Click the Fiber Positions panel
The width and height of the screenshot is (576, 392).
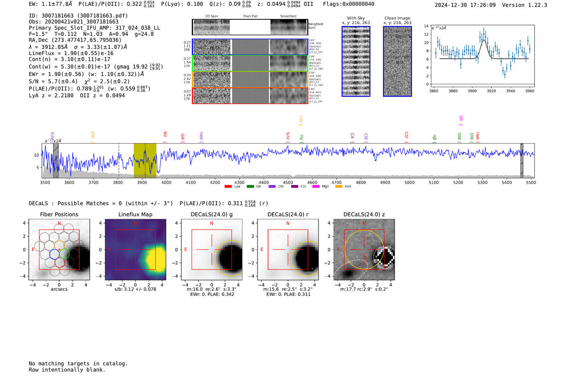tap(59, 250)
